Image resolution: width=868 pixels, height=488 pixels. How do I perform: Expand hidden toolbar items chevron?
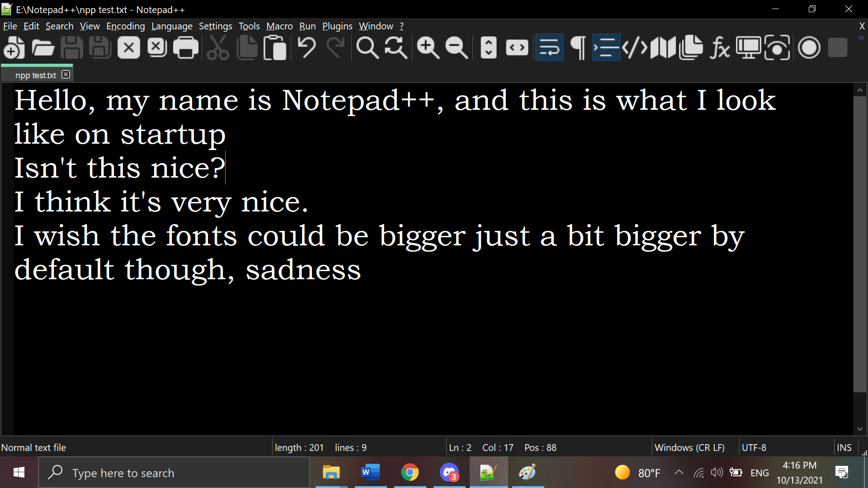[861, 38]
